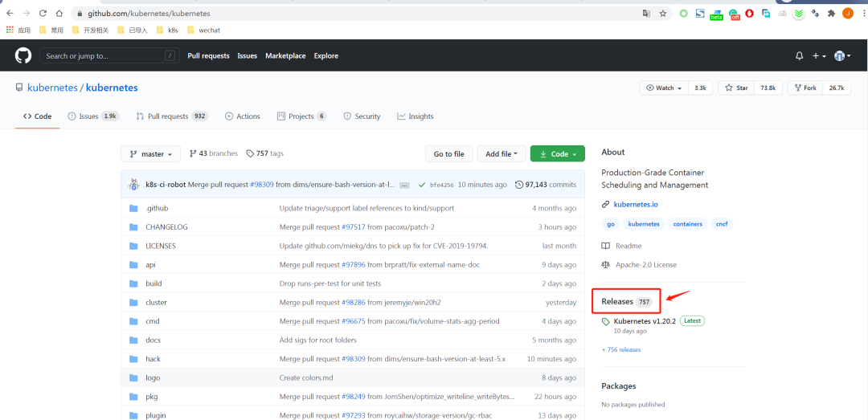Viewport: 868px width, 420px height.
Task: Open the 757 tags link
Action: pos(265,153)
